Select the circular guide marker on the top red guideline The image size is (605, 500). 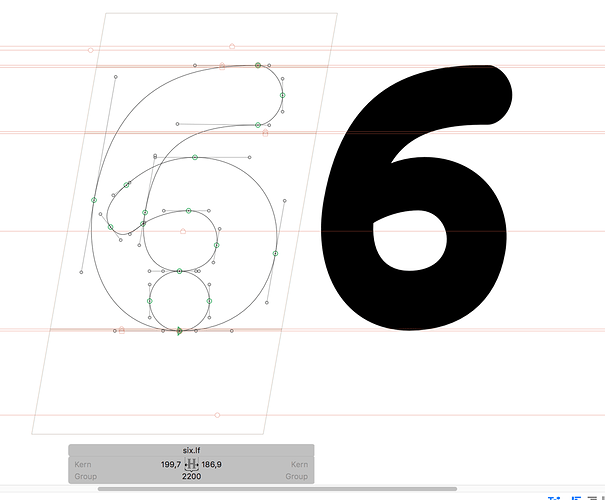tap(232, 46)
